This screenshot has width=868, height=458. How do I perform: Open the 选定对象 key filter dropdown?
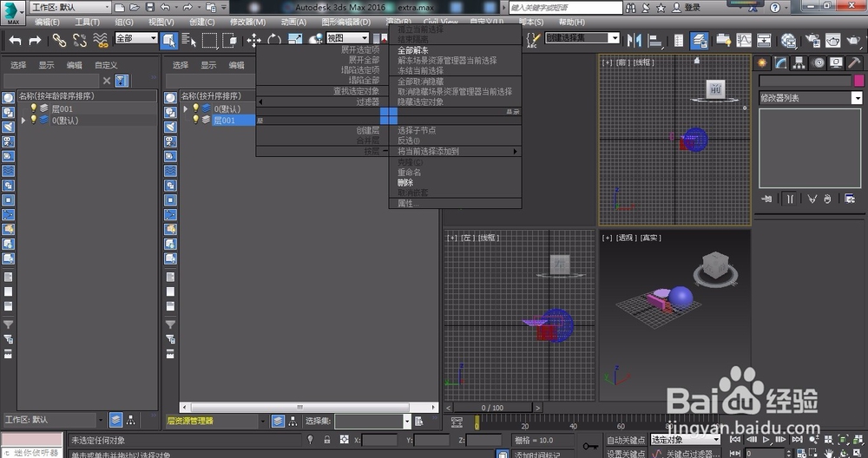pyautogui.click(x=686, y=440)
